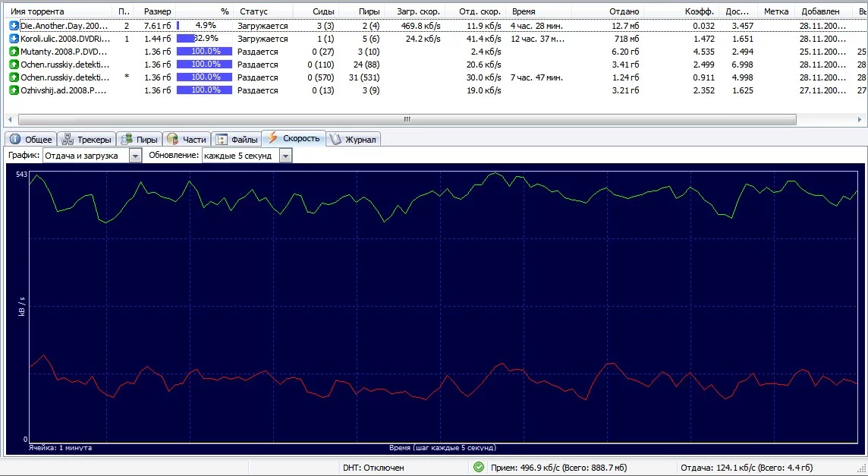This screenshot has width=868, height=476.
Task: Select the first Ochen.russkiy.detektiv torrent row
Action: 65,65
